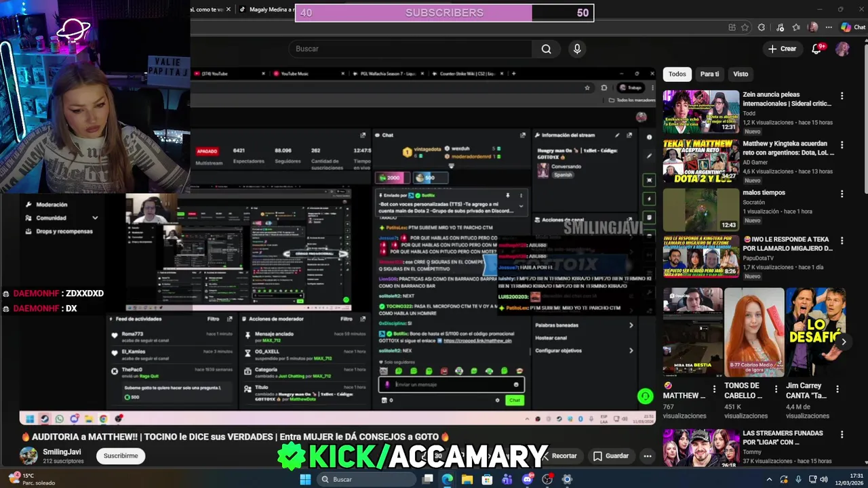This screenshot has height=488, width=868.
Task: Show next Shorts with the right arrow
Action: pyautogui.click(x=843, y=342)
